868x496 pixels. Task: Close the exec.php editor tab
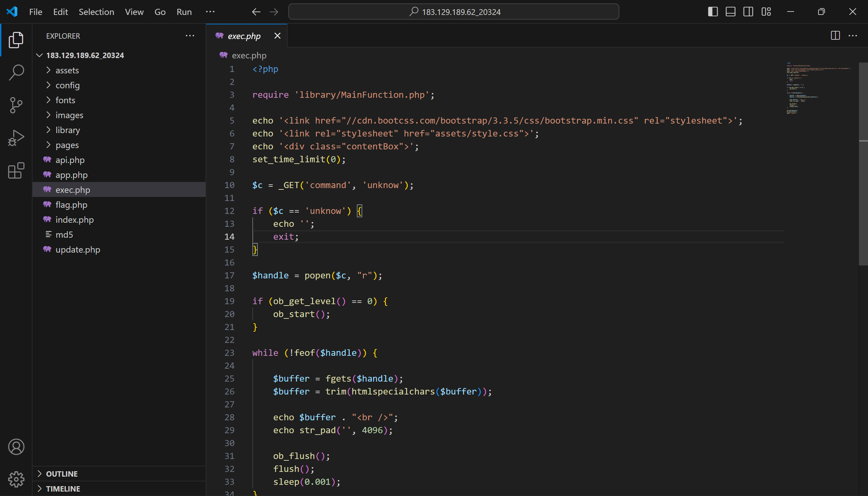tap(277, 36)
